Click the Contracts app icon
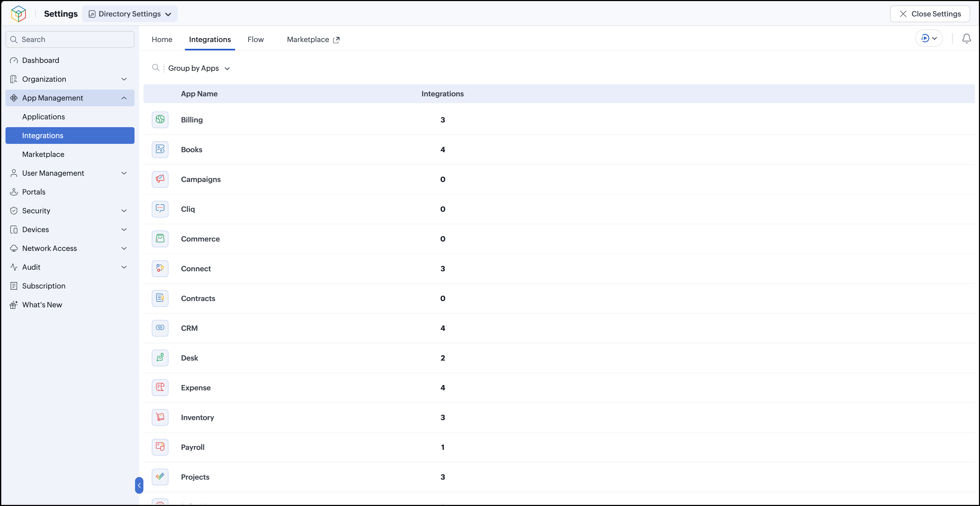Screen dimensions: 980x506 pyautogui.click(x=160, y=298)
